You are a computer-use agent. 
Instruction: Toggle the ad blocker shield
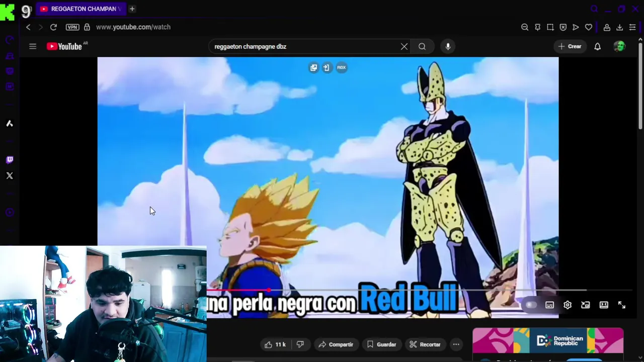click(563, 27)
